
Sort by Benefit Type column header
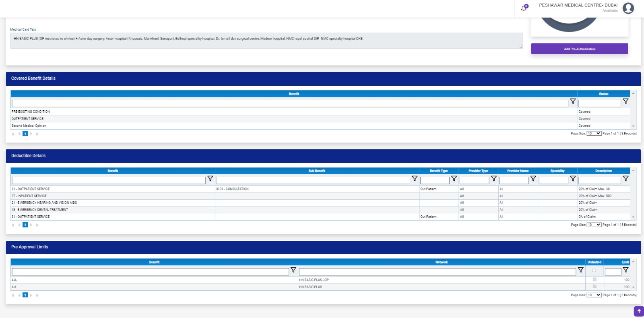point(438,171)
